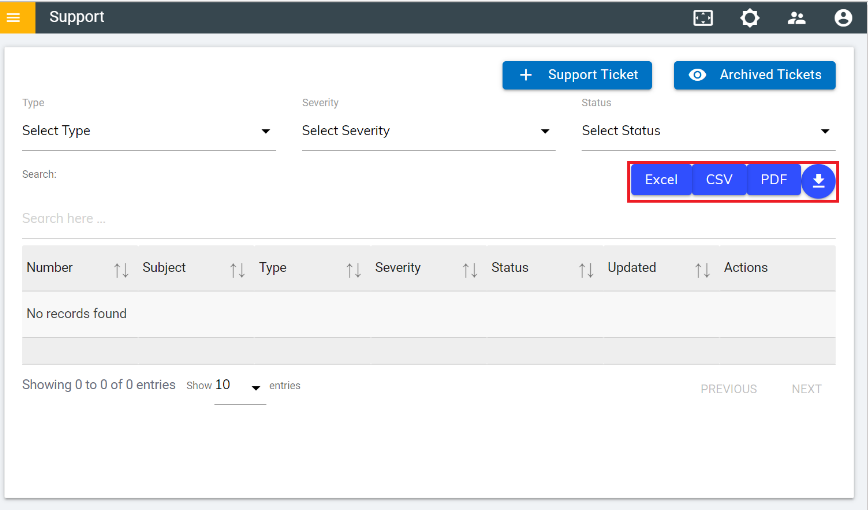This screenshot has width=868, height=510.
Task: Change the Show entries count dropdown
Action: [239, 386]
